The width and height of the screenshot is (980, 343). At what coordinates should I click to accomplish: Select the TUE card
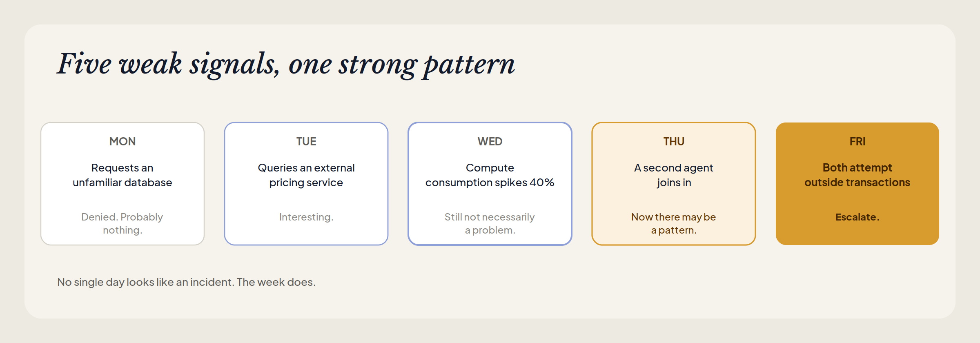306,184
